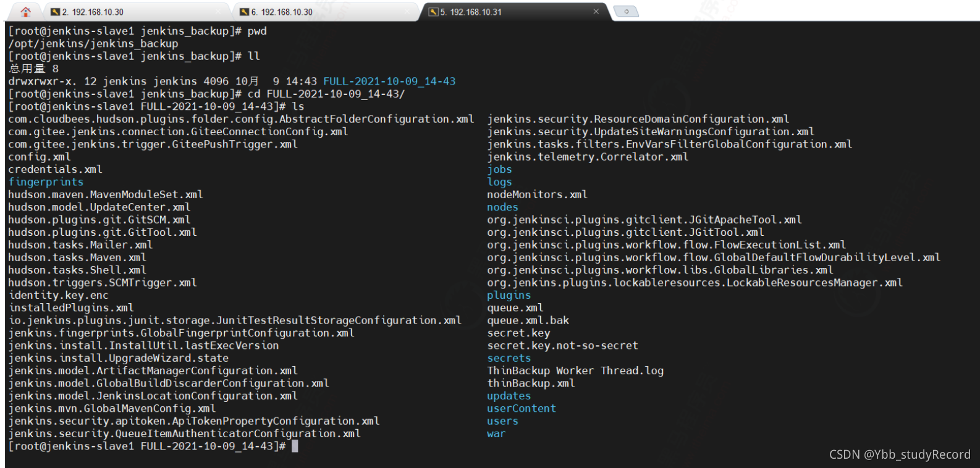The image size is (980, 468).
Task: Place cursor at the final shell prompt
Action: (x=295, y=446)
